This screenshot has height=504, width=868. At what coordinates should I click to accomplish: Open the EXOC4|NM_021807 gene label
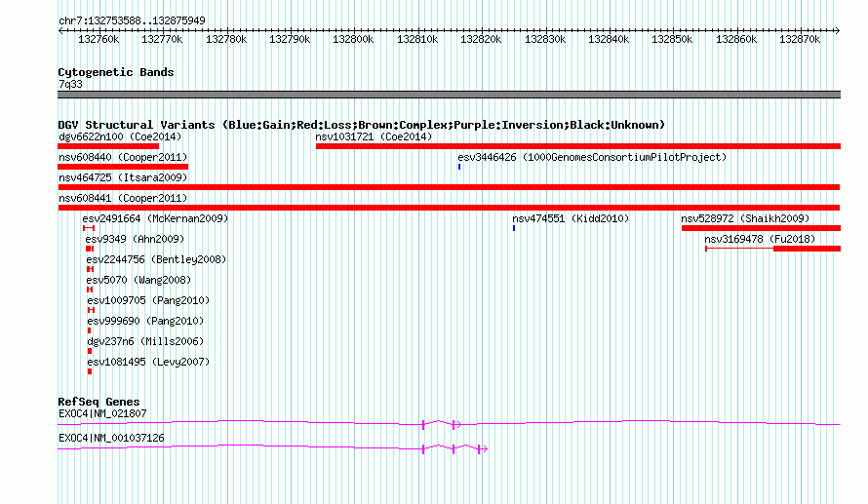click(x=102, y=413)
